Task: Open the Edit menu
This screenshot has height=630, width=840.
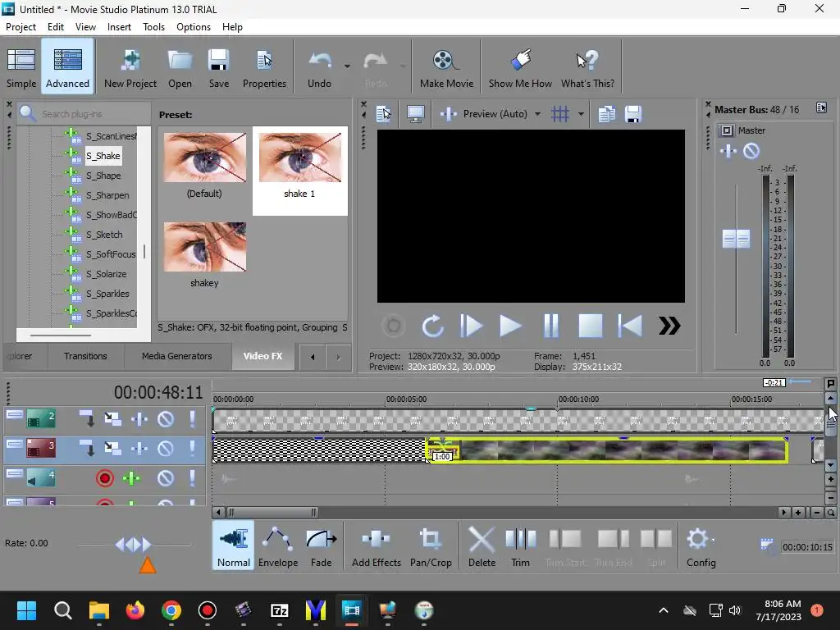Action: [56, 27]
